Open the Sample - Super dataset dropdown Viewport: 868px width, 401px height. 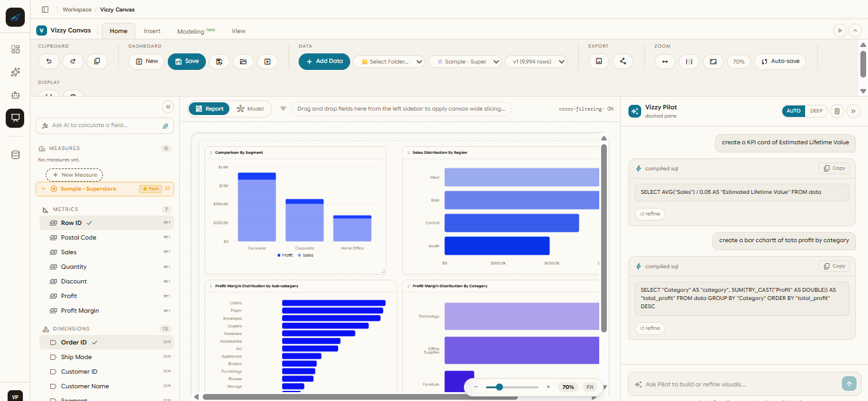(x=465, y=62)
